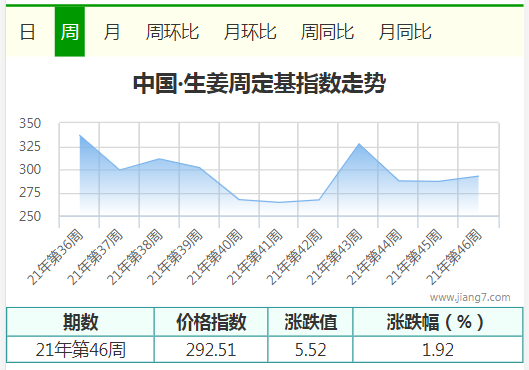Click the 涨跌值 column header

tap(311, 322)
